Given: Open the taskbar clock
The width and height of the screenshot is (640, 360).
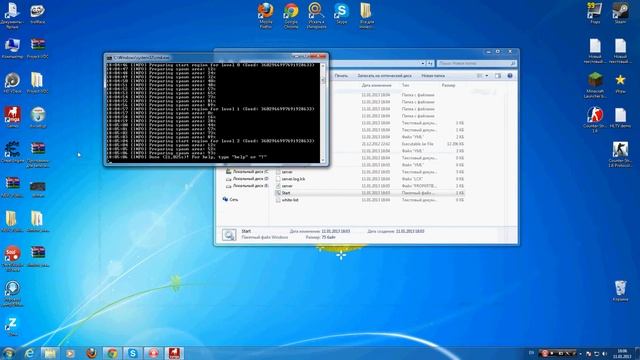Looking at the screenshot, I should (x=622, y=353).
